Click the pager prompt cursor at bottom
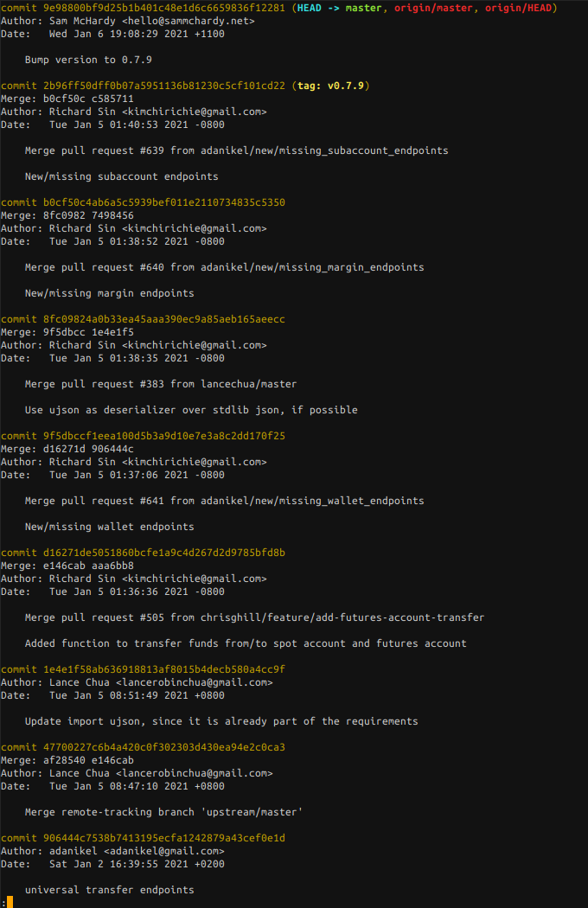This screenshot has height=908, width=588. (10, 902)
